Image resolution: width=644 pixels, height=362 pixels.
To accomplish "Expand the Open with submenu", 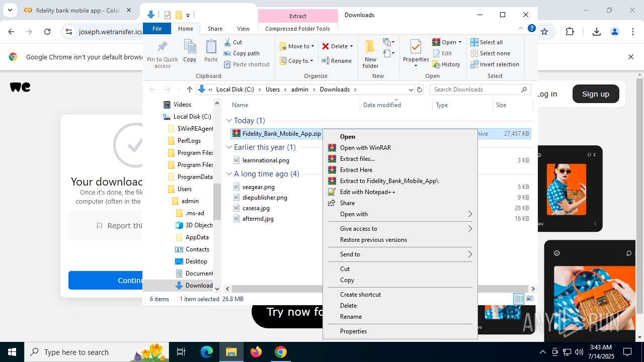I will coord(400,214).
